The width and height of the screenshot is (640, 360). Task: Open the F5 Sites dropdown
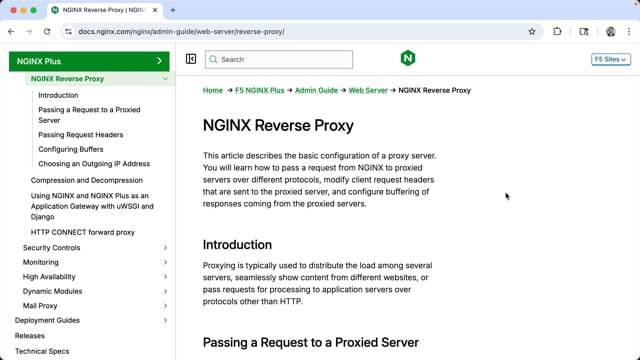(611, 59)
